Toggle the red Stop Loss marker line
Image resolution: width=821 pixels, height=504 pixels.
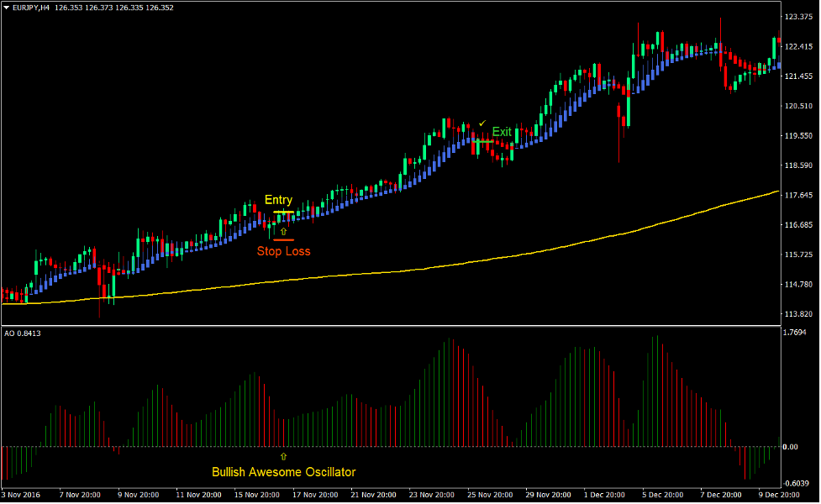click(x=283, y=239)
